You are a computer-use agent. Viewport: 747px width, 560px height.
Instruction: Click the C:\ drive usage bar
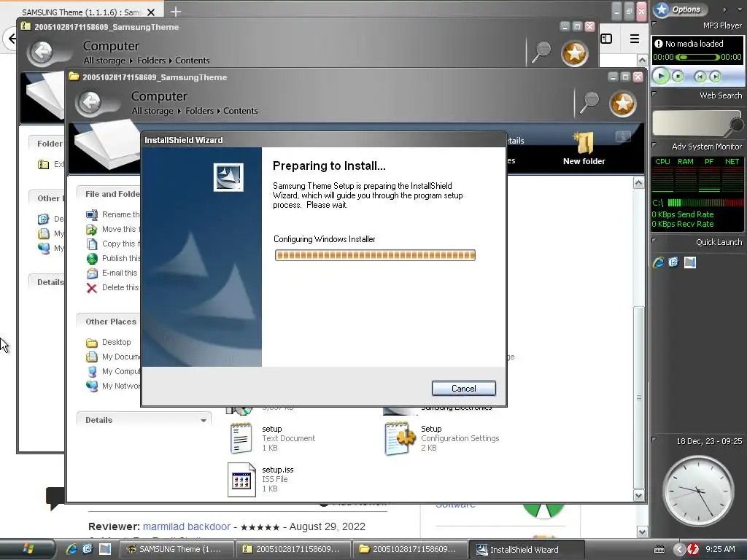point(705,203)
